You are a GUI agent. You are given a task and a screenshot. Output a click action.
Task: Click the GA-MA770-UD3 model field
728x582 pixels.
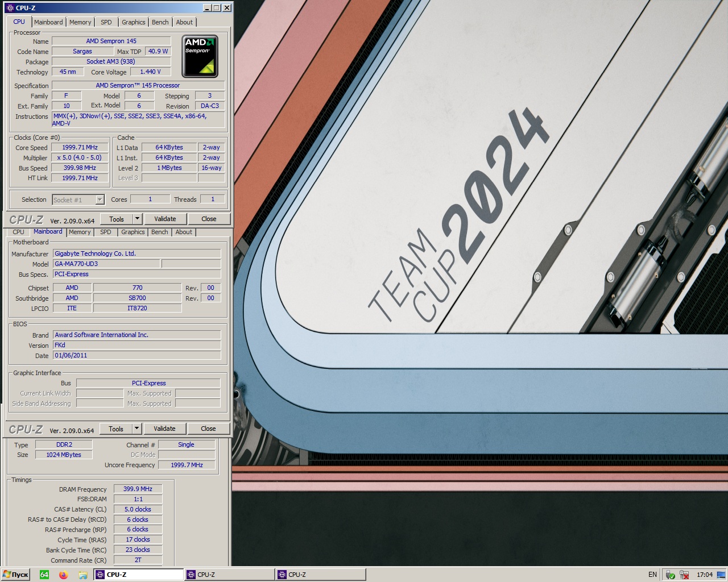(106, 264)
